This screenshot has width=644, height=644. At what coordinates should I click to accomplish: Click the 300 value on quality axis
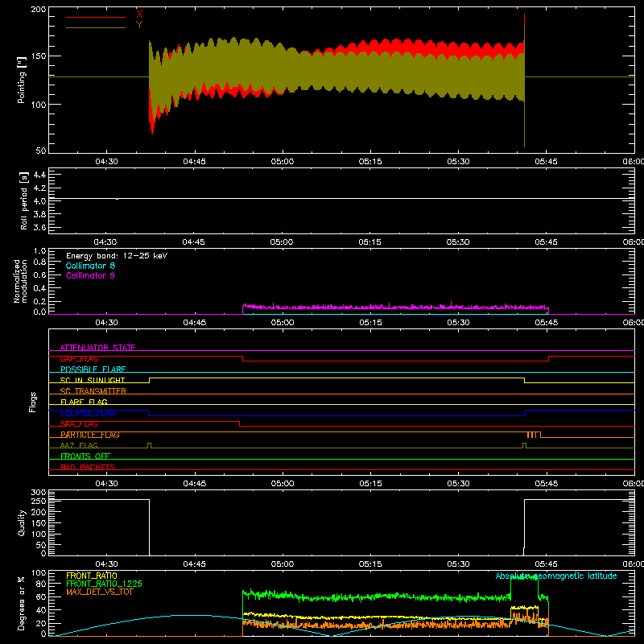pos(38,493)
